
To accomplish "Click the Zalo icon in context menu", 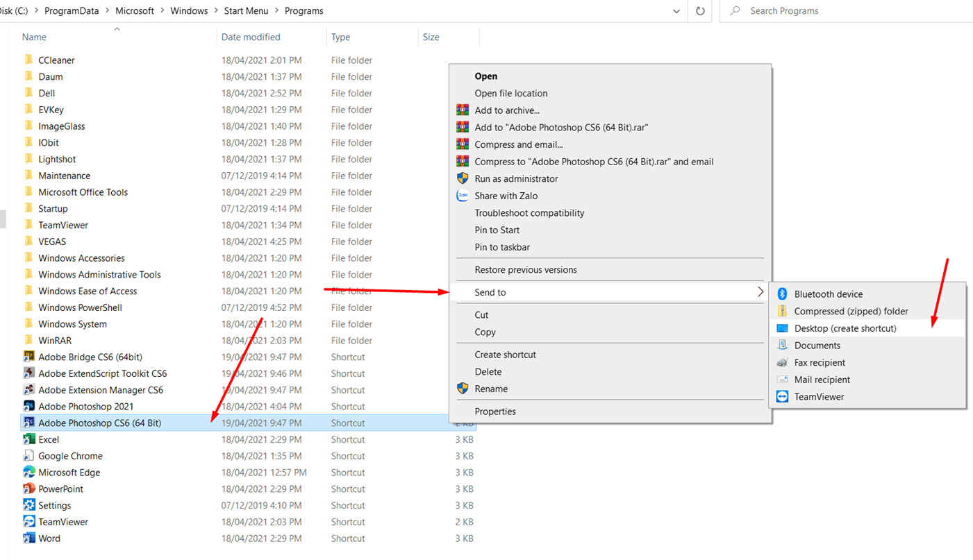I will (x=463, y=196).
